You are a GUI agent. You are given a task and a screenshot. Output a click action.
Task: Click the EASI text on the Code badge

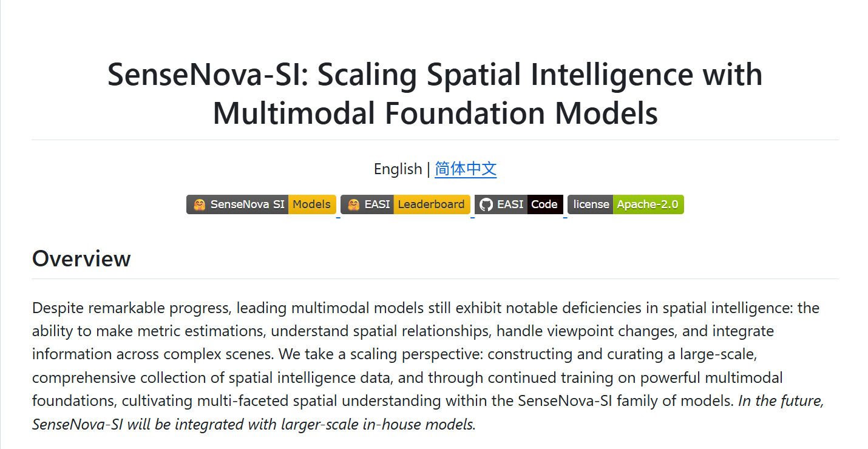point(510,204)
